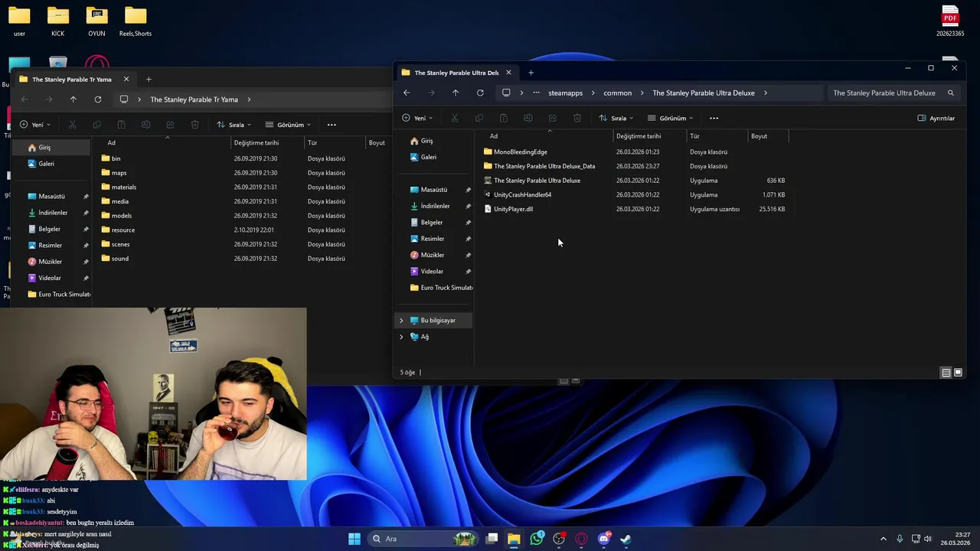Click Copy icon in Tr Yama toolbar
The height and width of the screenshot is (551, 980).
tap(96, 125)
